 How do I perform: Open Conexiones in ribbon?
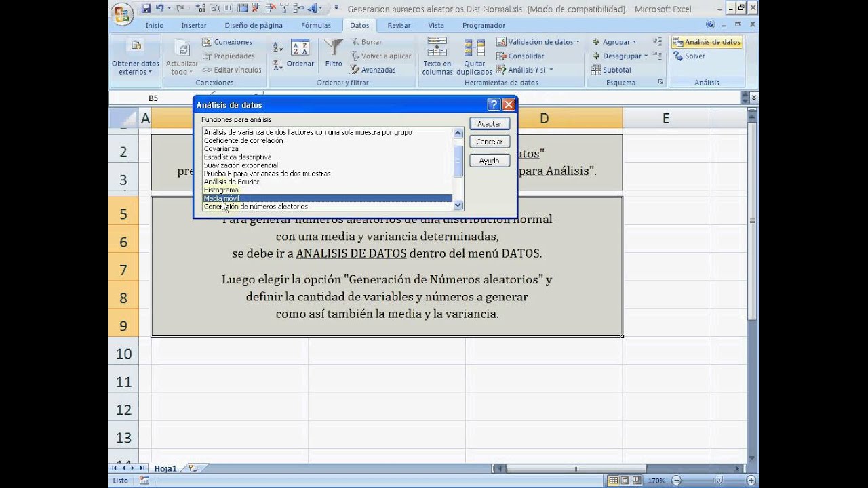[227, 42]
